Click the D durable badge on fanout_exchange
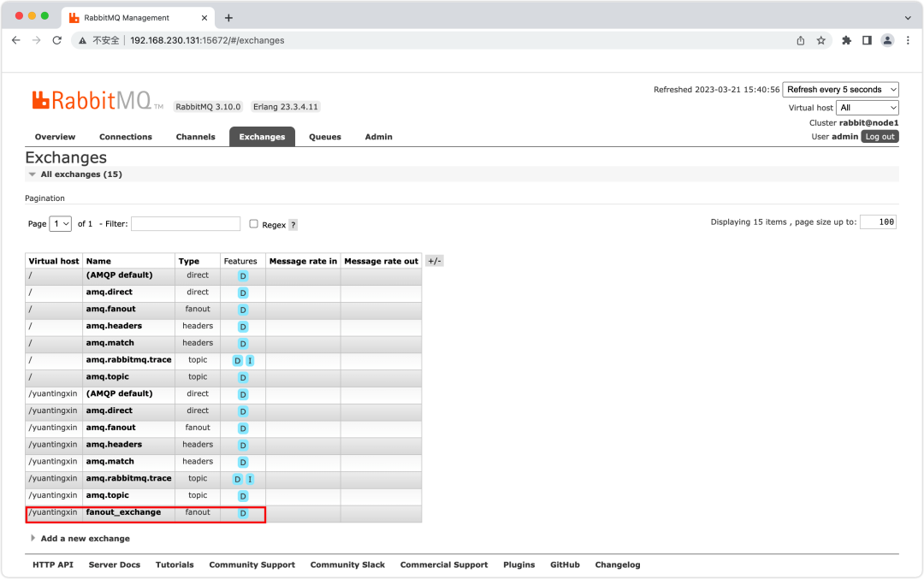 [x=243, y=512]
